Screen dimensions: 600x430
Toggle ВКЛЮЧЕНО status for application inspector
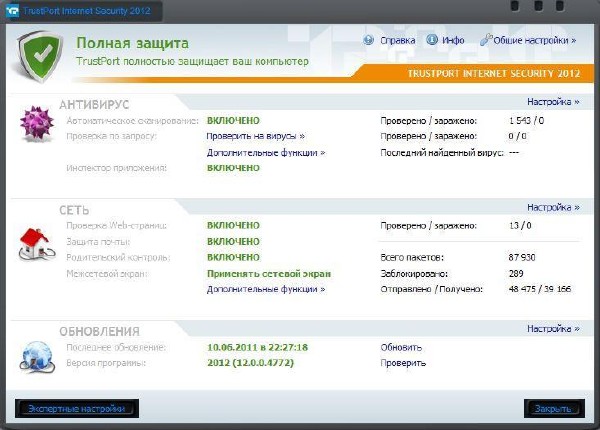coord(233,168)
